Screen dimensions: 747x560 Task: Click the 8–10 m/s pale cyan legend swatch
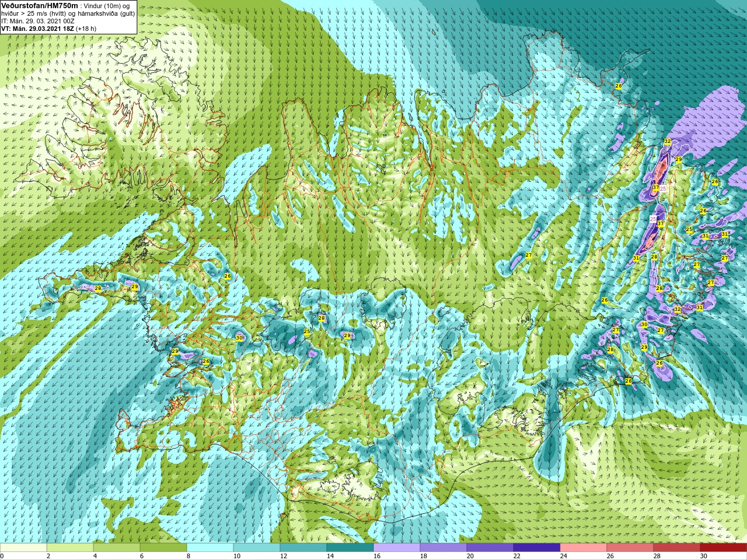pos(210,548)
